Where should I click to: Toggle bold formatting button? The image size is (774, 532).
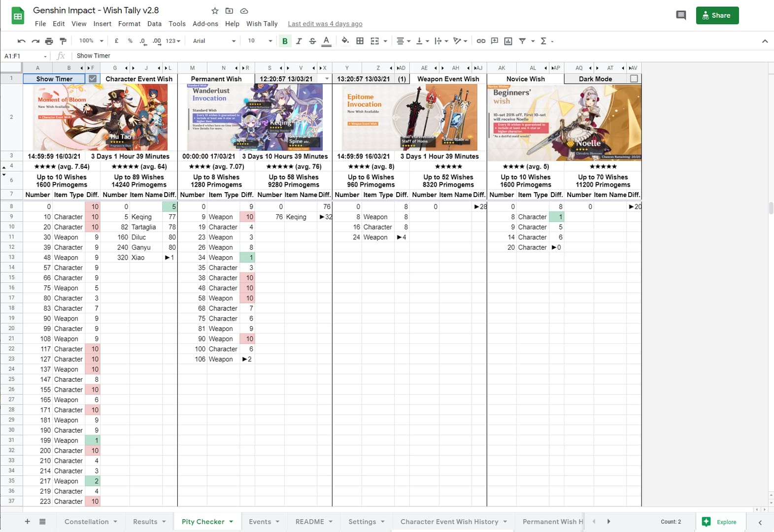[x=285, y=41]
